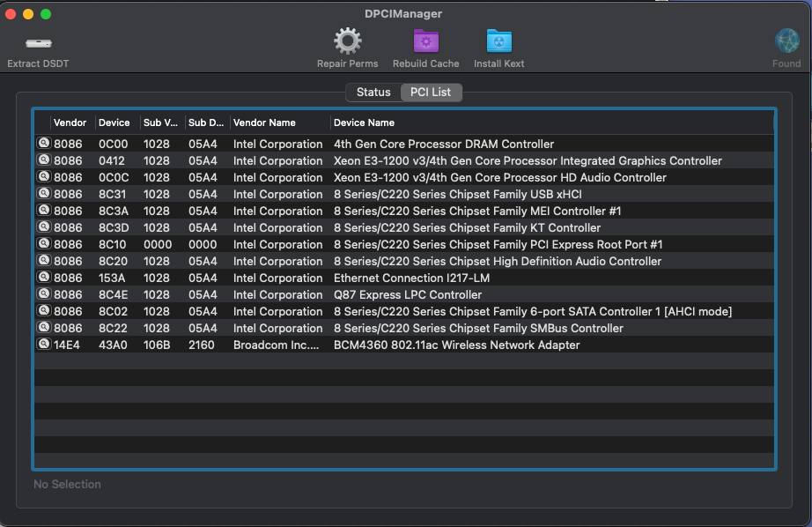Click magnifier icon for Integrated Graphics Controller row
The height and width of the screenshot is (527, 812).
44,160
